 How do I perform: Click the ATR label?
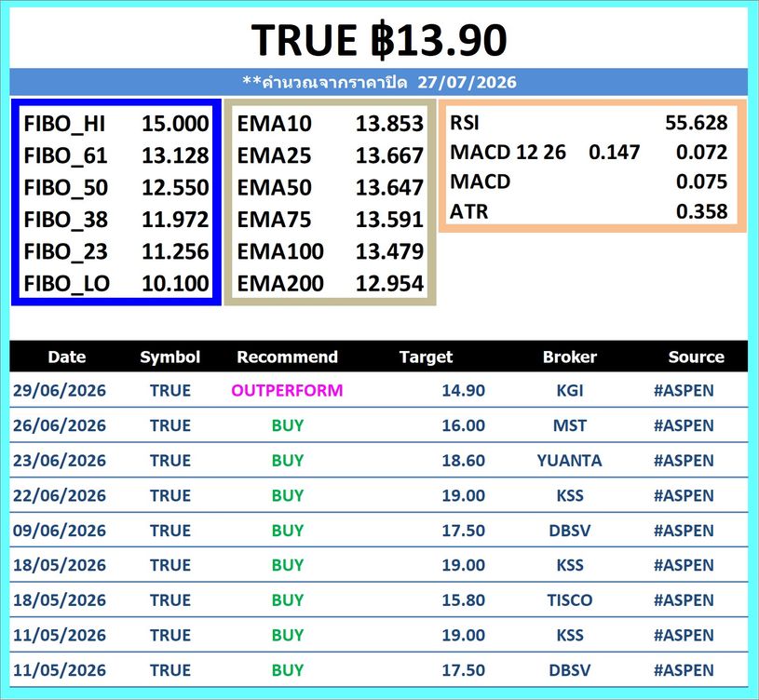[x=469, y=211]
